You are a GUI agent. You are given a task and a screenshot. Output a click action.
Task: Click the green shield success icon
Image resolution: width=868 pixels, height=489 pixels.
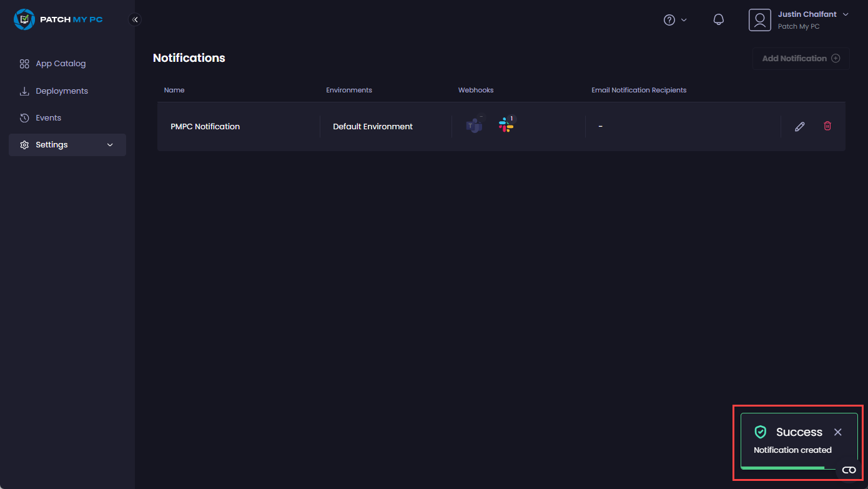pos(760,432)
